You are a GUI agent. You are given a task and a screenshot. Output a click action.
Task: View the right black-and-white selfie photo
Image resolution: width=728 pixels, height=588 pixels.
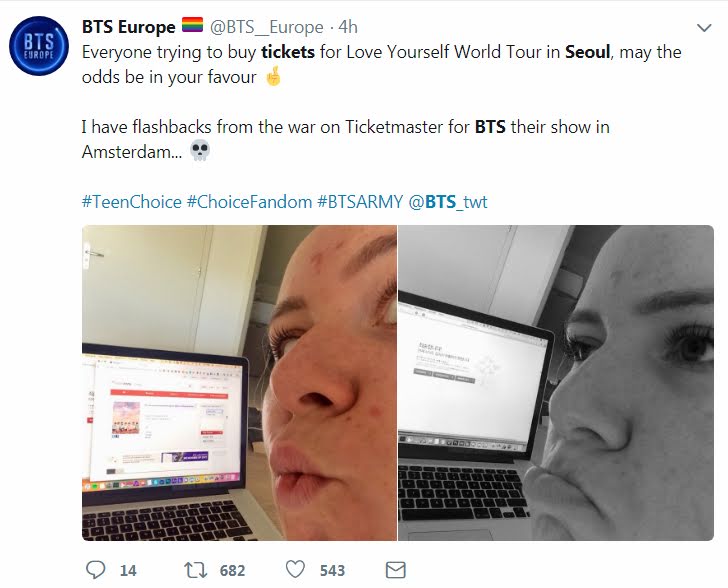(556, 383)
